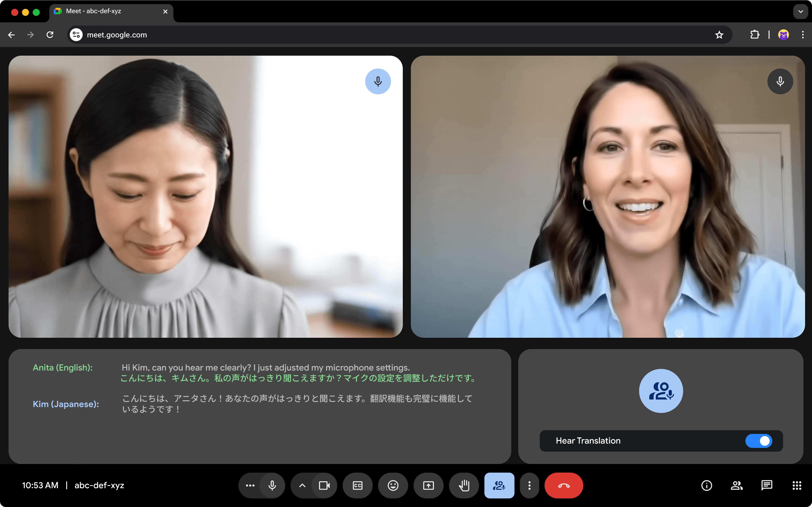Toggle closed captions button
Screen dimensions: 812x507
coord(358,485)
